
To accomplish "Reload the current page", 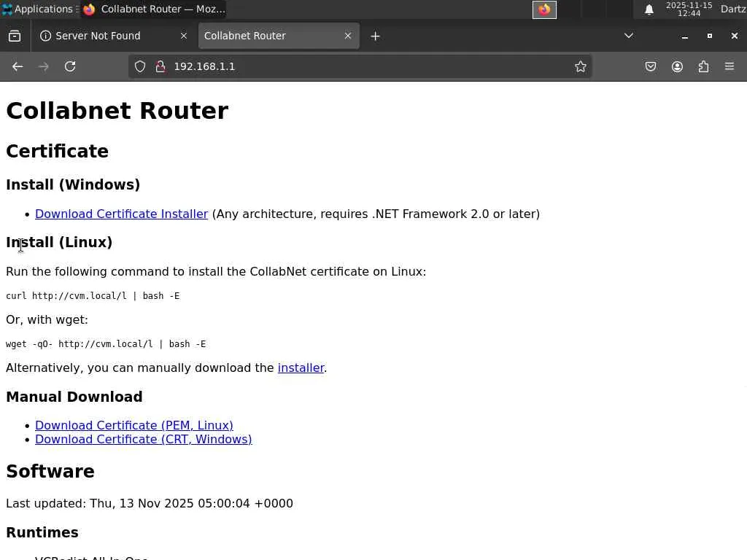I will [x=70, y=66].
